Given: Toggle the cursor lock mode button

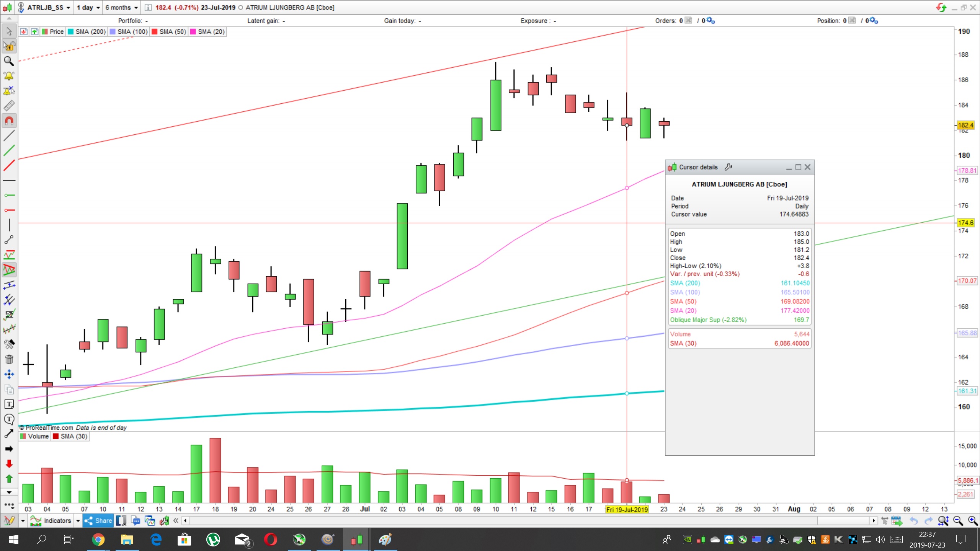Looking at the screenshot, I should (x=9, y=46).
